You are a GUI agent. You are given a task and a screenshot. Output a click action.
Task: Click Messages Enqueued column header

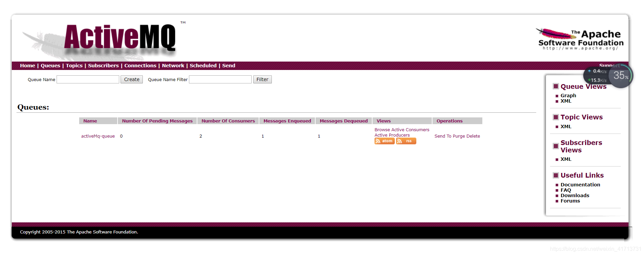287,121
